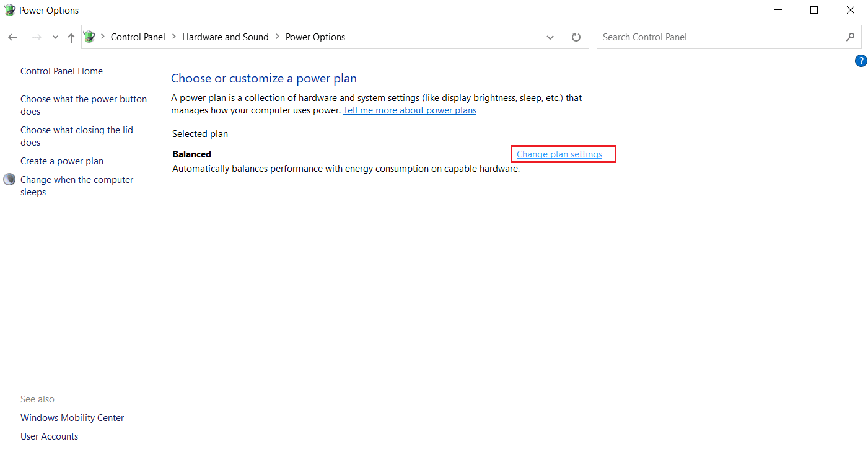Image resolution: width=868 pixels, height=452 pixels.
Task: Refresh the Power Options page
Action: (x=576, y=37)
